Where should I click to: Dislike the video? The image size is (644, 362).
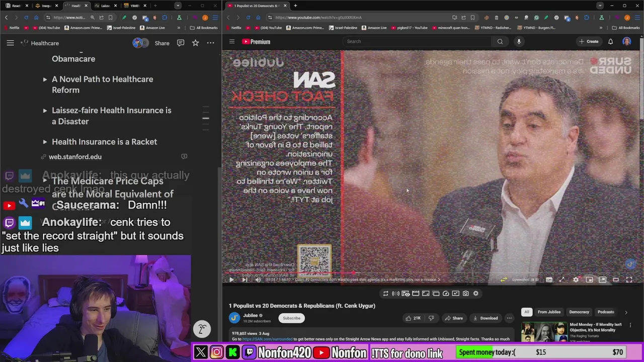tap(431, 318)
